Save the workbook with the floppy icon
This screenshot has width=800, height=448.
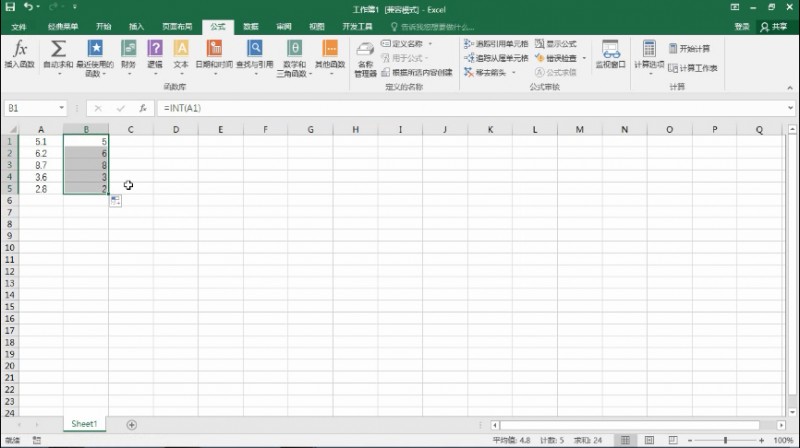(10, 7)
